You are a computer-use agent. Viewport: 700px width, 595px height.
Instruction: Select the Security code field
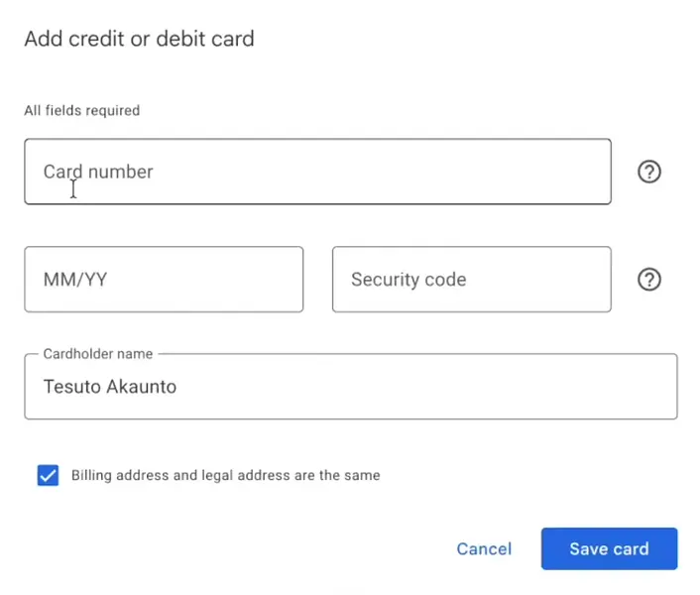point(471,280)
